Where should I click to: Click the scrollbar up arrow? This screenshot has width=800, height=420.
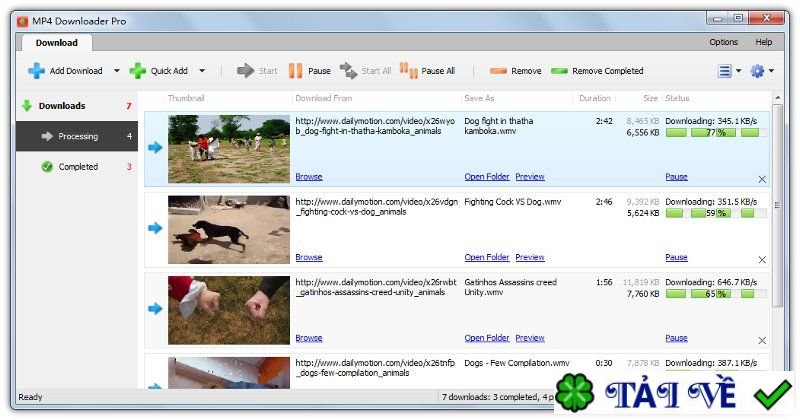pyautogui.click(x=777, y=97)
